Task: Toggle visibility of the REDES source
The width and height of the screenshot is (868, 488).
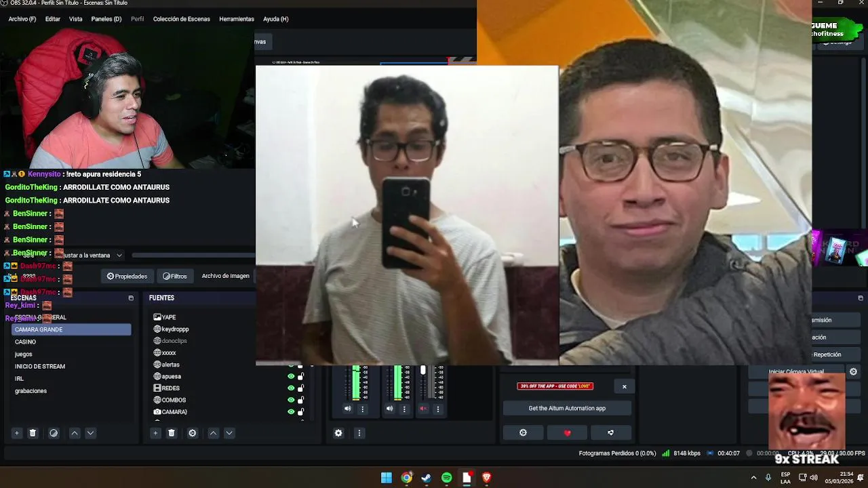Action: [291, 388]
